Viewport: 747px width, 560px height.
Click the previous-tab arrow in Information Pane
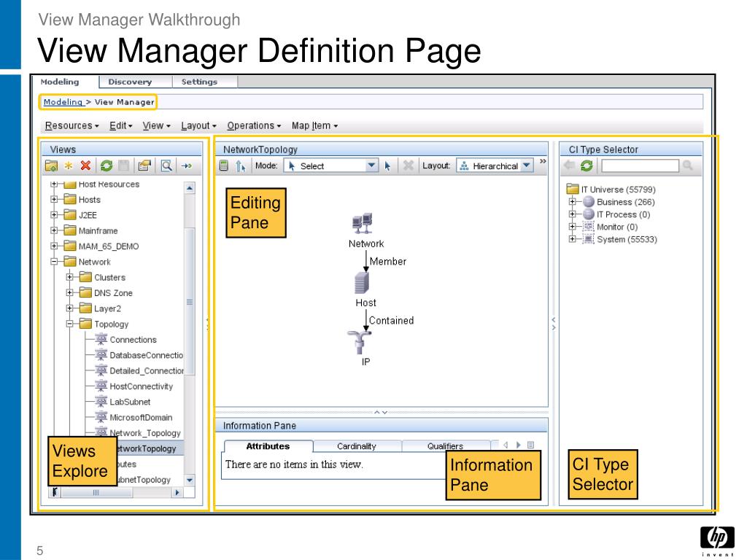506,445
